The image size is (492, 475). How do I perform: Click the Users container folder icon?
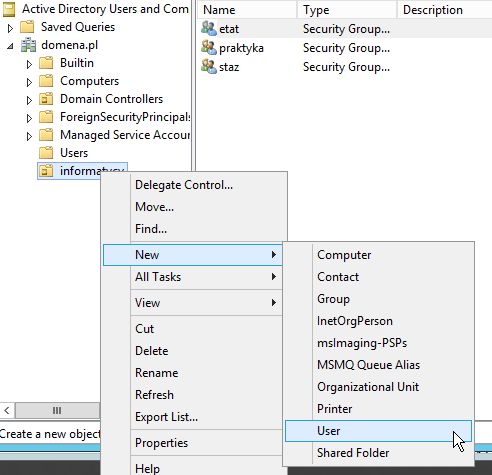point(46,153)
